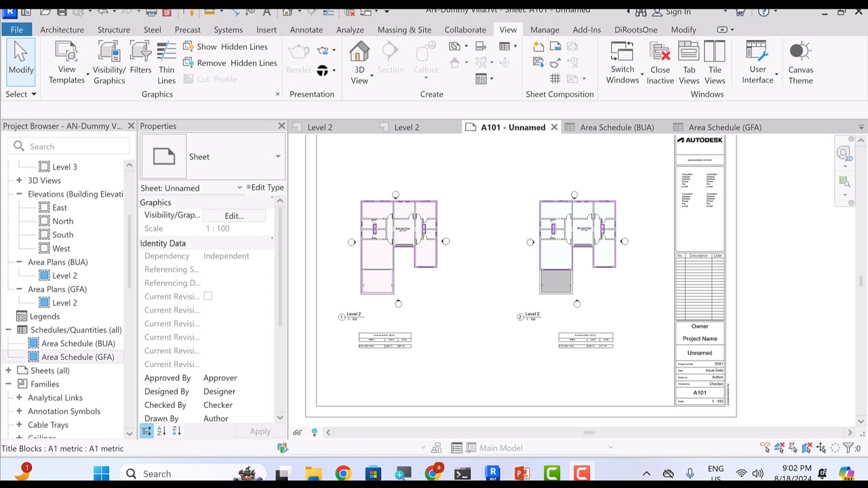The width and height of the screenshot is (868, 488).
Task: Click Show Hidden Lines in ribbon
Action: coord(225,47)
